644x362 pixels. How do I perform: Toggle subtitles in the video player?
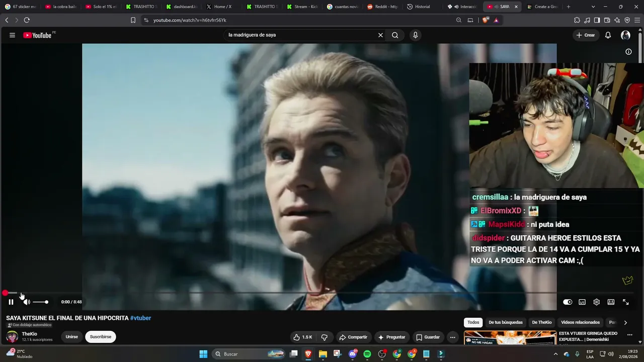582,302
